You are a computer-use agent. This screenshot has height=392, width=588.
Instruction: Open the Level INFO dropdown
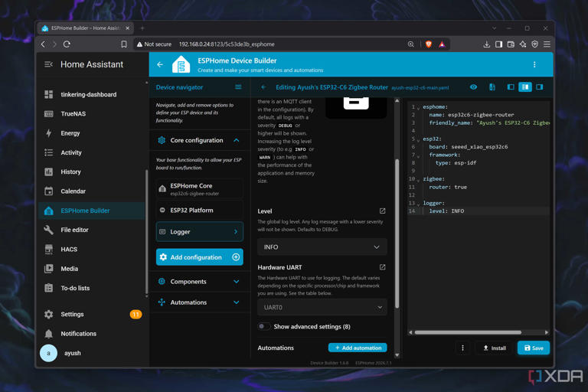322,247
